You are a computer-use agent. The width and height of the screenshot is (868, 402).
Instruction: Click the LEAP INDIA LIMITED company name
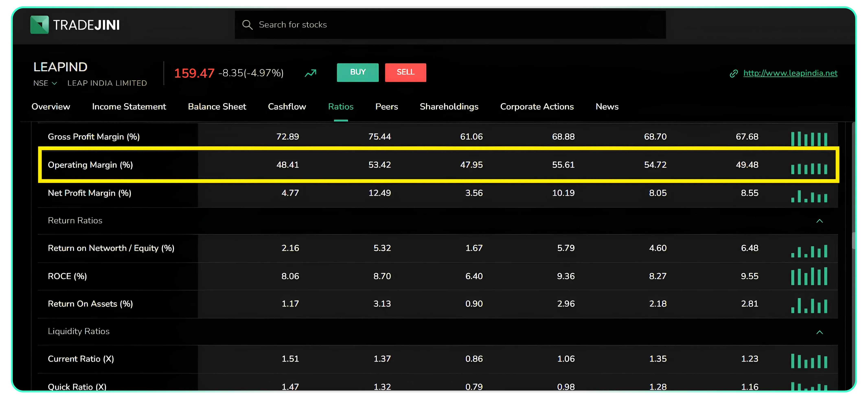tap(107, 83)
